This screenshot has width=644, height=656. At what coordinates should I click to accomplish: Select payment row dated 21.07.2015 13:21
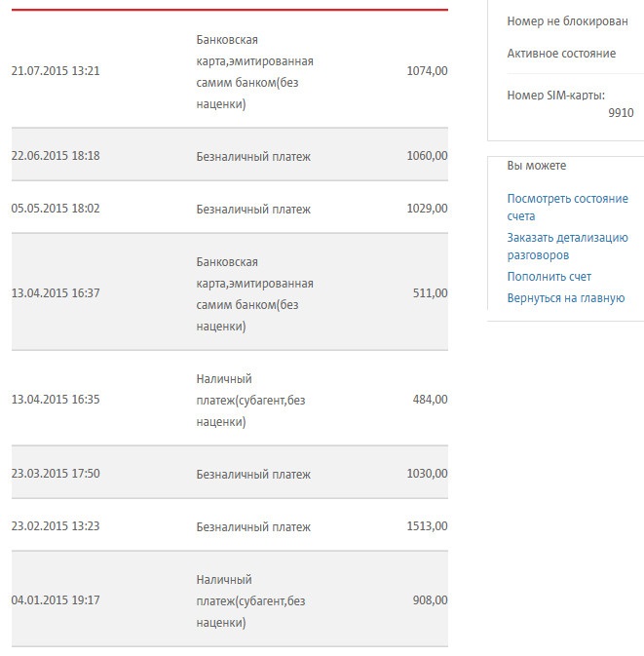(x=230, y=71)
